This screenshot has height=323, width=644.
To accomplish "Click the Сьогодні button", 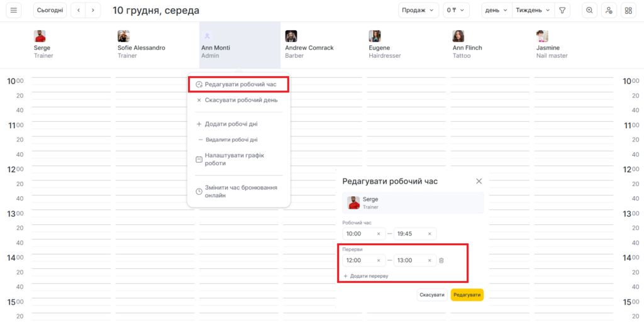I will pyautogui.click(x=50, y=10).
